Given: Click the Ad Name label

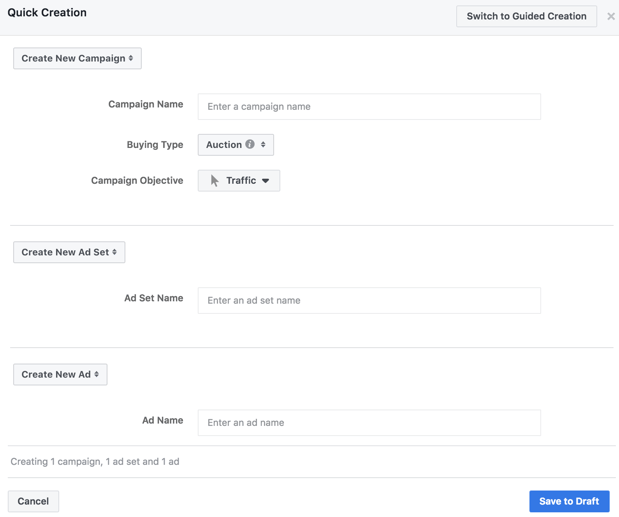Looking at the screenshot, I should click(x=163, y=420).
